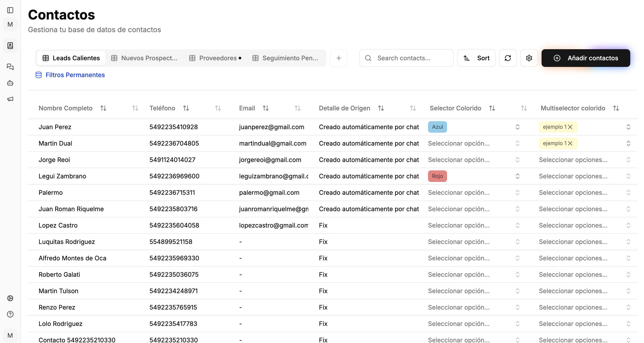This screenshot has width=644, height=343.
Task: Click Añadir contactos button
Action: click(585, 58)
